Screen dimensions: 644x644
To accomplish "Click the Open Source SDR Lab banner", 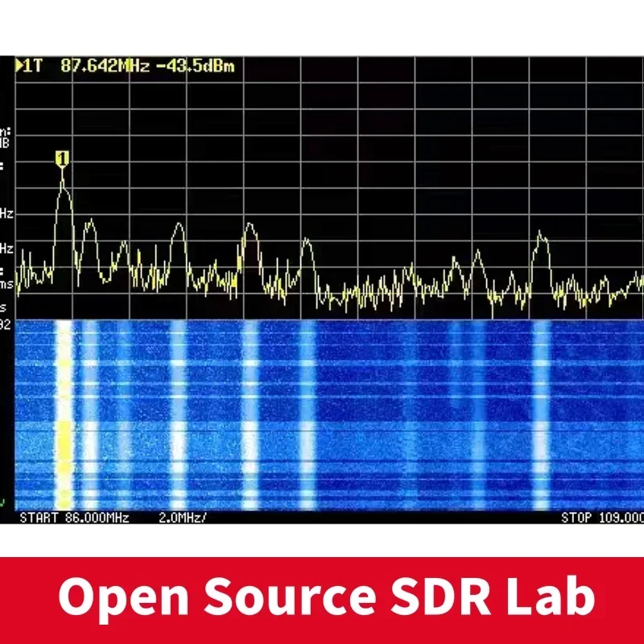I will coord(322,601).
